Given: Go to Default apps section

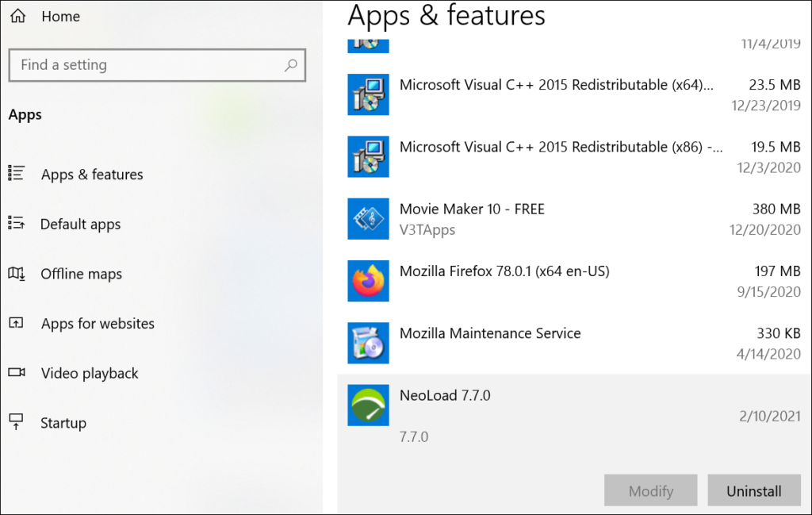Looking at the screenshot, I should pos(80,225).
